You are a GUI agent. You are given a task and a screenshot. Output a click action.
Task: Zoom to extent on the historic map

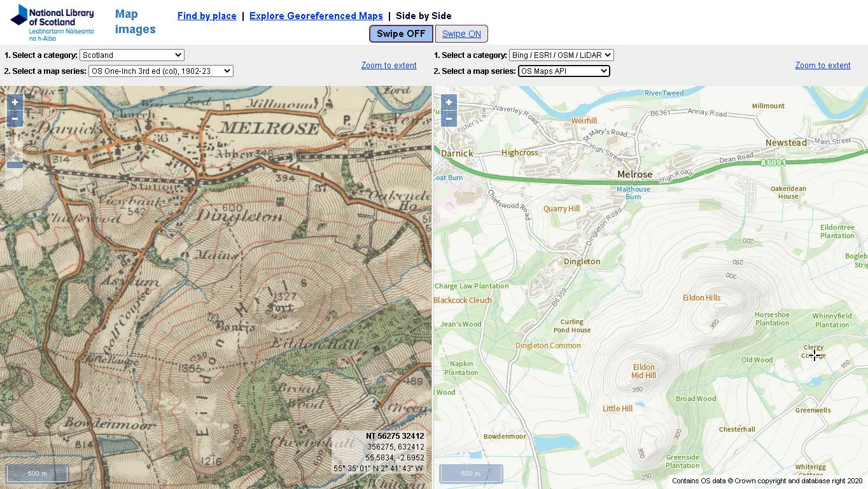pyautogui.click(x=388, y=66)
